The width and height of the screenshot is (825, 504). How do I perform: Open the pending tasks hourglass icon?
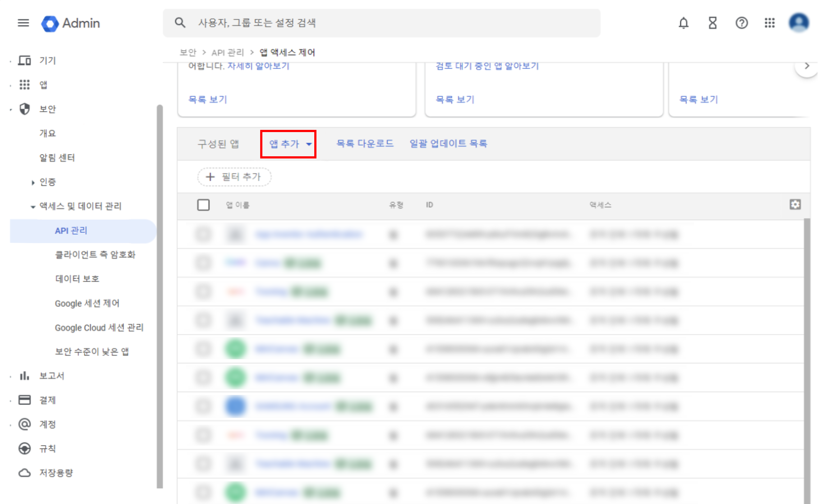tap(712, 23)
